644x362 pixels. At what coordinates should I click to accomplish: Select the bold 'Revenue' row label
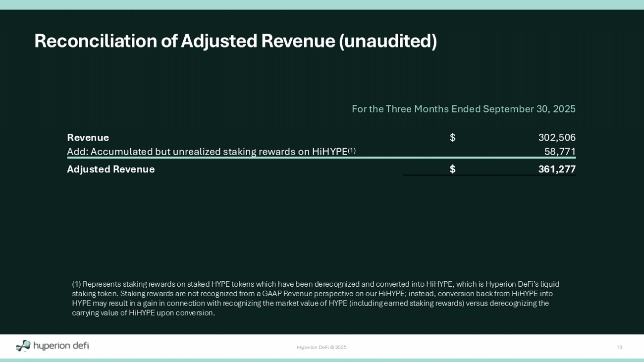tap(88, 138)
